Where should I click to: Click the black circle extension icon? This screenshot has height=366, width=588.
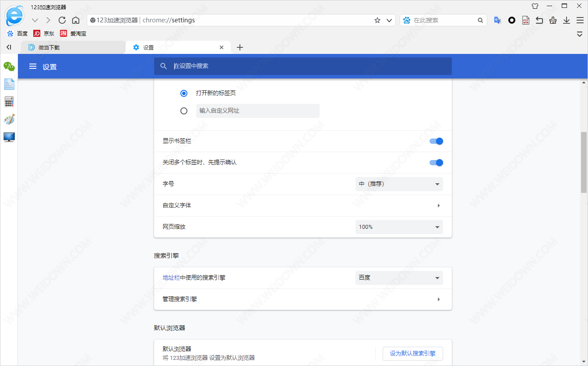coord(511,20)
